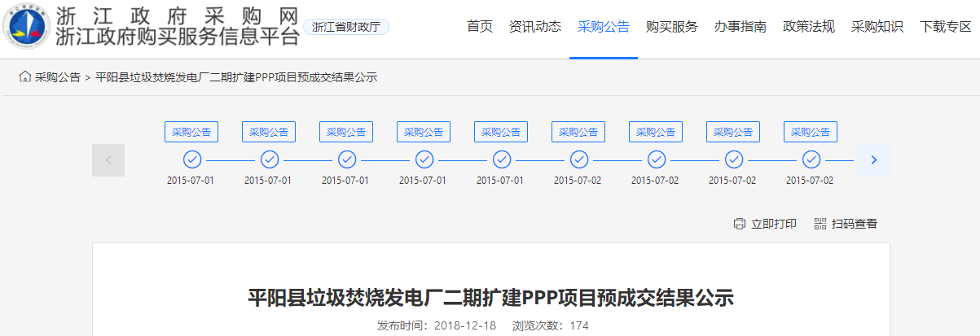Click the 扫码查看 text link
Screen dimensions: 980x336
[855, 224]
